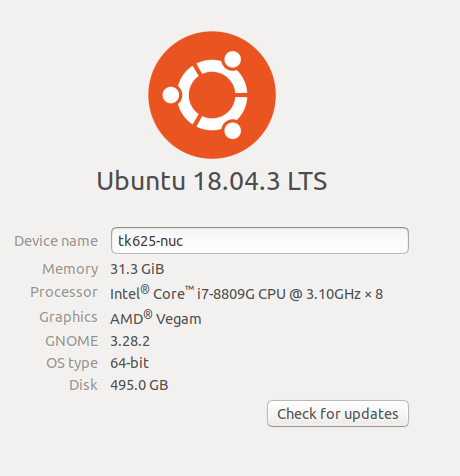The width and height of the screenshot is (460, 476).
Task: Click the Graphics label
Action: click(68, 317)
